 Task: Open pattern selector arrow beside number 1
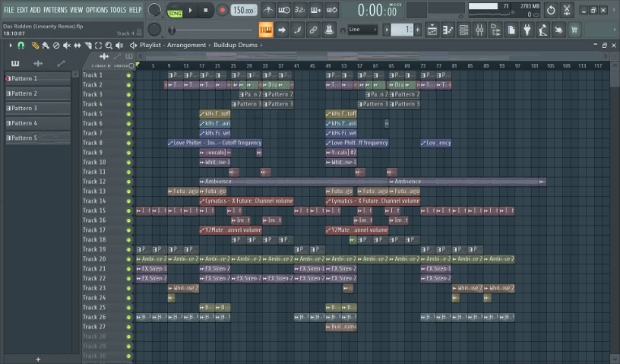click(387, 30)
